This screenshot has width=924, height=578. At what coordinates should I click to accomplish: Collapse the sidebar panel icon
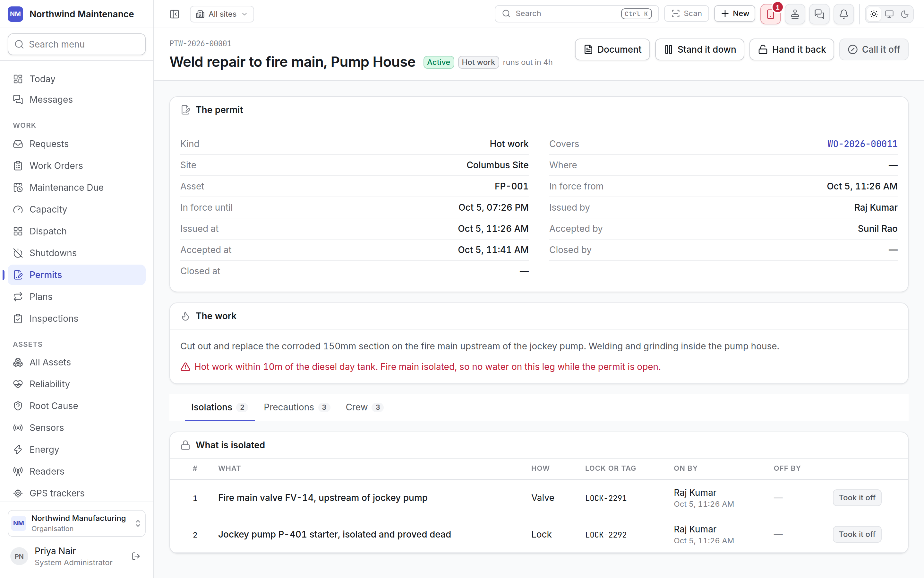175,14
